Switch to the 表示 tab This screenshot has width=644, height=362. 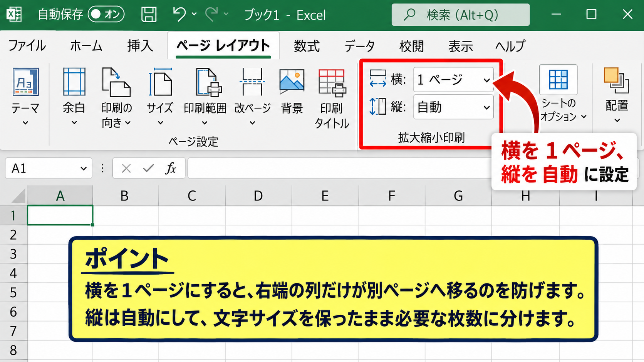pyautogui.click(x=460, y=46)
